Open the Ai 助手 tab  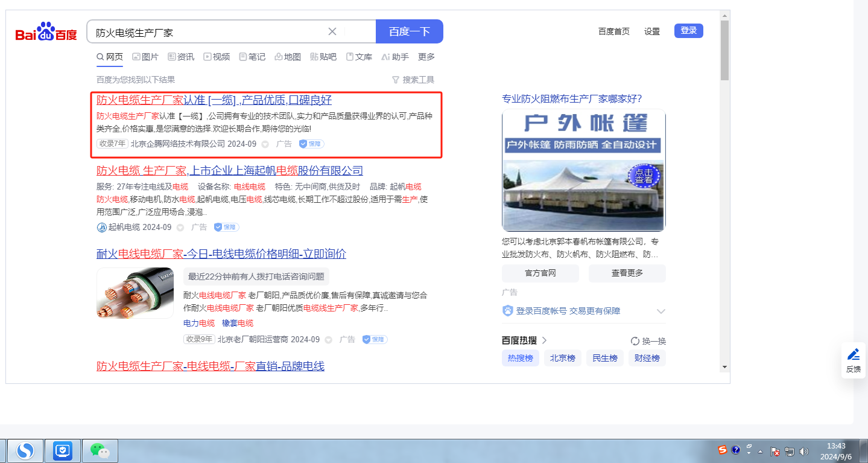(x=395, y=57)
